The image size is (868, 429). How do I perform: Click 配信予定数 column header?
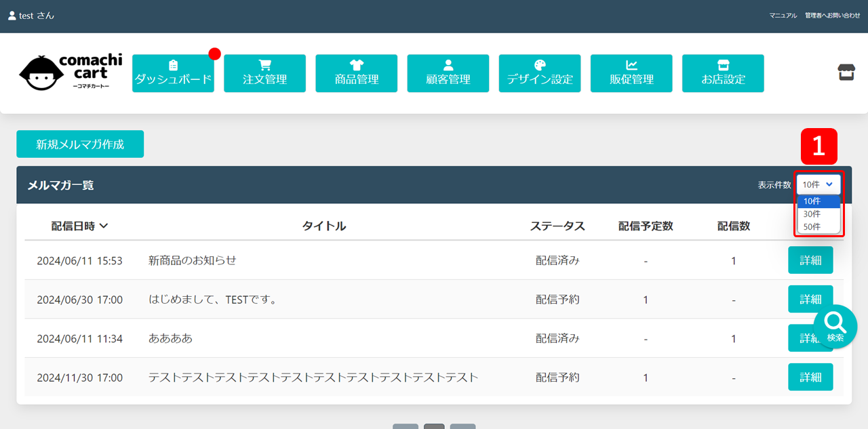[x=646, y=226]
